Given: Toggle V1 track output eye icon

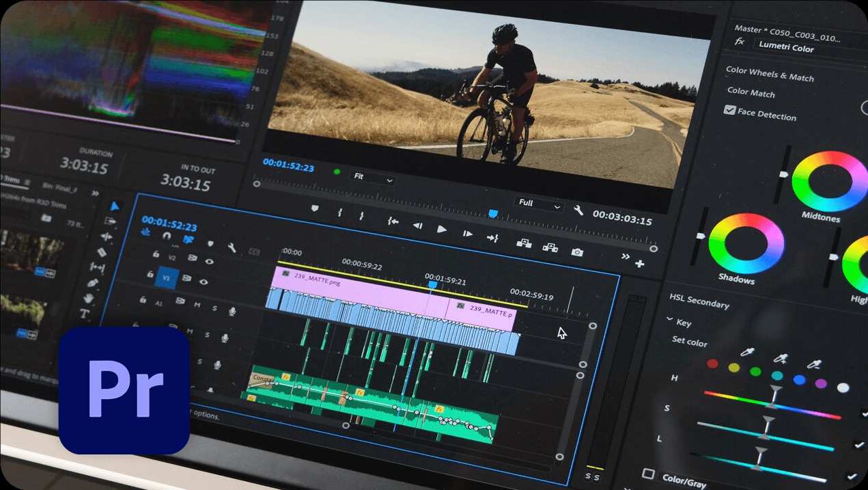Looking at the screenshot, I should (204, 281).
